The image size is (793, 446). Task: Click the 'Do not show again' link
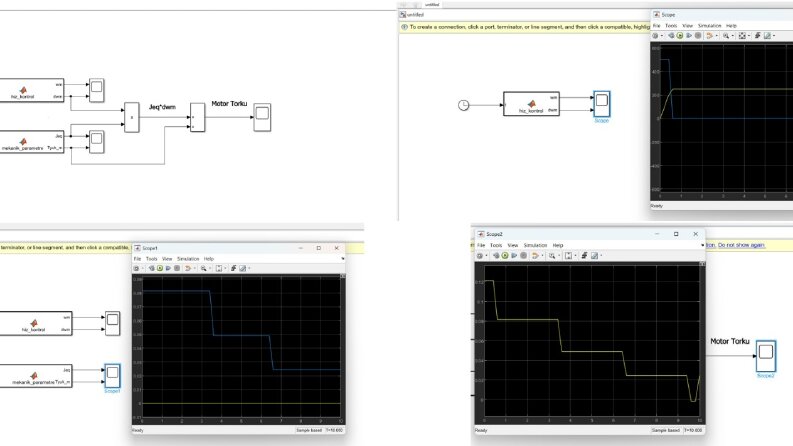741,245
